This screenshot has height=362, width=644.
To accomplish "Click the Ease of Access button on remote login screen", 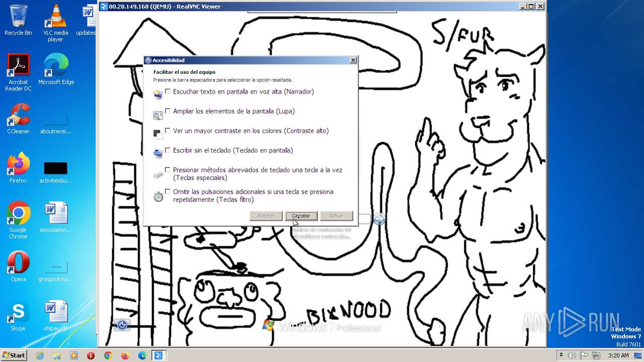I will tap(122, 325).
